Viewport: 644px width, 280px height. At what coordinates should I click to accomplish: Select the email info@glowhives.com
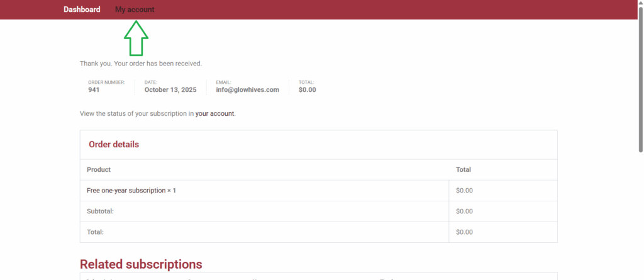pyautogui.click(x=247, y=90)
